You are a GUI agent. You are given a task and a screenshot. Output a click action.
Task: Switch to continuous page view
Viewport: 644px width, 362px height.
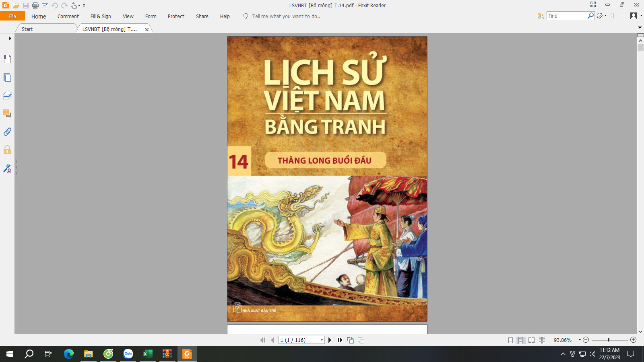pyautogui.click(x=521, y=340)
